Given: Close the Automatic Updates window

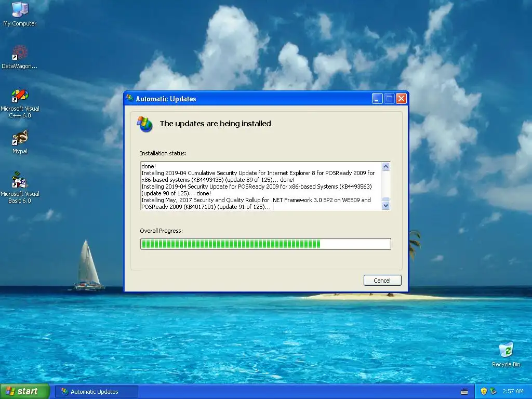Looking at the screenshot, I should click(x=402, y=98).
